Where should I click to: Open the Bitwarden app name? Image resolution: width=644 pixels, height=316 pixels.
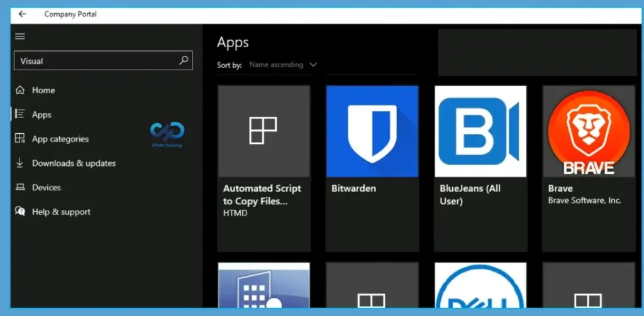point(353,188)
